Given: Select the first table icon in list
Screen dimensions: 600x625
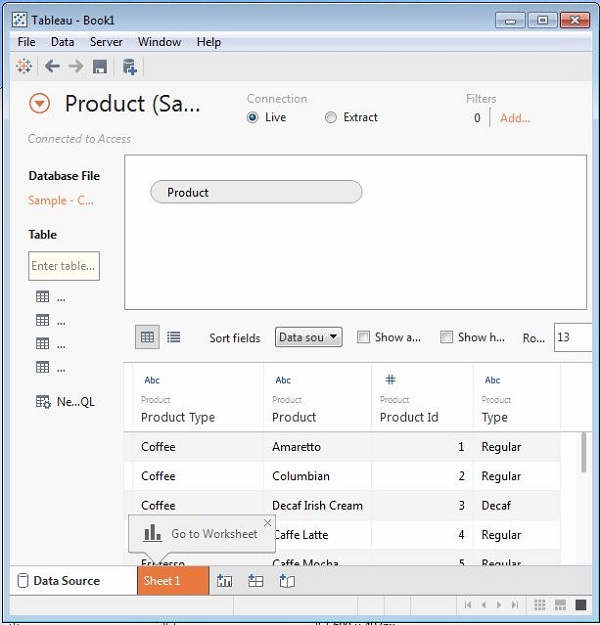Looking at the screenshot, I should [x=43, y=297].
